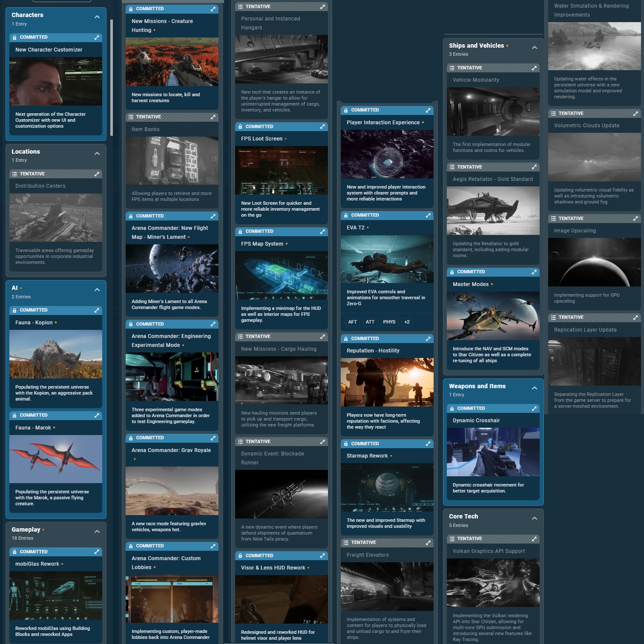This screenshot has height=644, width=644.
Task: Expand the Engineering Experimental Mode card
Action: coord(213,324)
